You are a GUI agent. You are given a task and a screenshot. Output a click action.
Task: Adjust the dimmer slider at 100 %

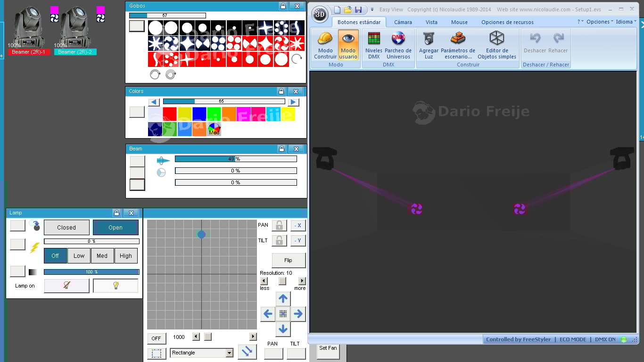(91, 272)
